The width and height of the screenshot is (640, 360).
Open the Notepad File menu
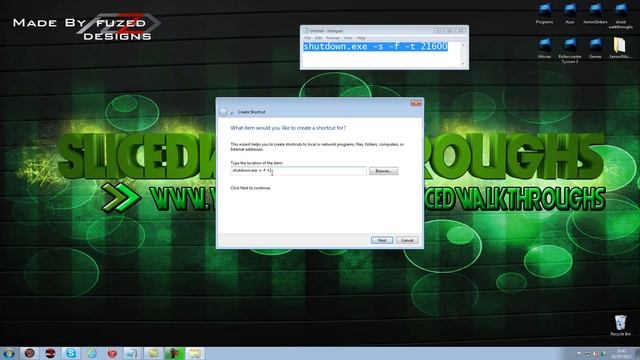(308, 38)
